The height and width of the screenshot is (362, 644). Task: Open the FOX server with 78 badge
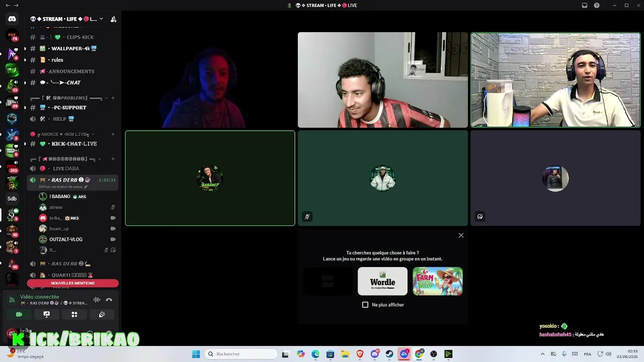[12, 36]
